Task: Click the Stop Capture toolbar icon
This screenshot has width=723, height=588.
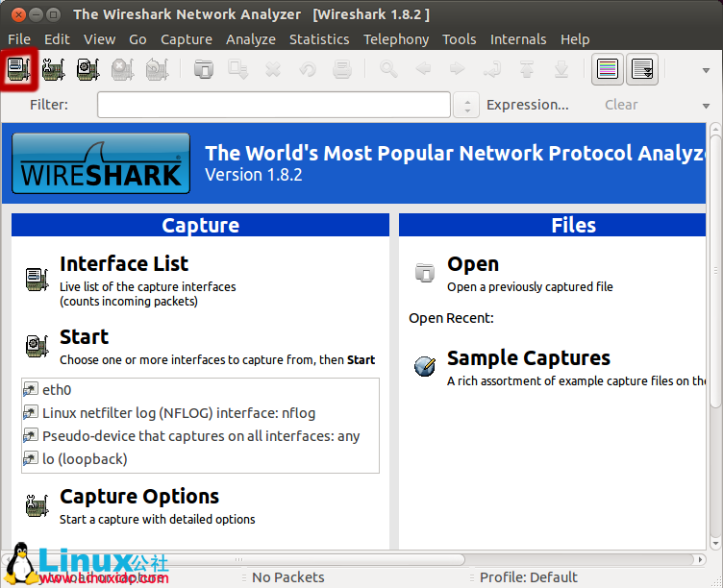Action: [x=123, y=69]
